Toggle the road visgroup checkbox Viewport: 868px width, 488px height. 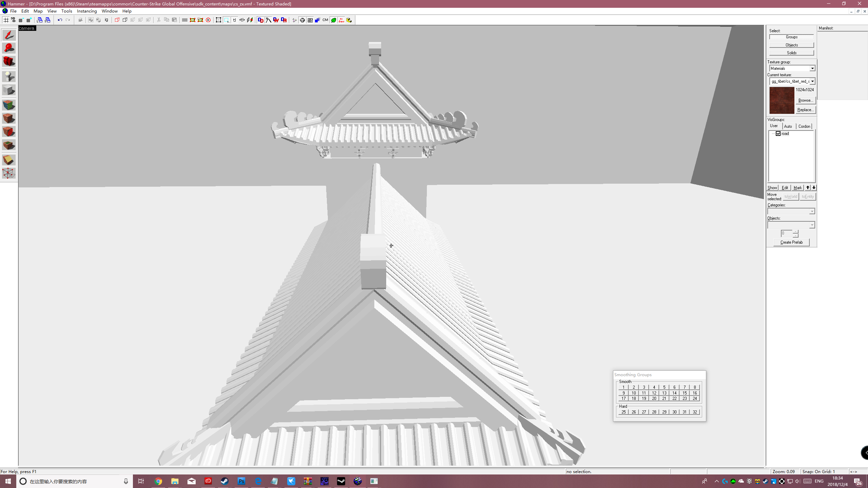click(x=778, y=134)
